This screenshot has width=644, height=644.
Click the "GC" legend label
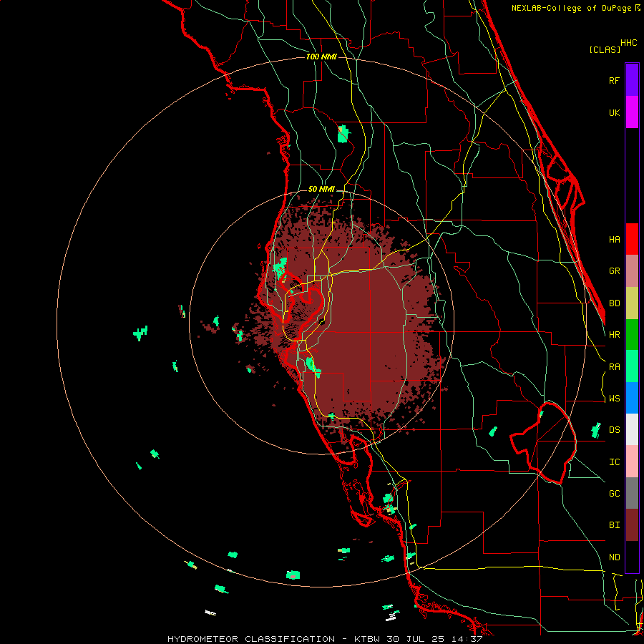coord(615,494)
